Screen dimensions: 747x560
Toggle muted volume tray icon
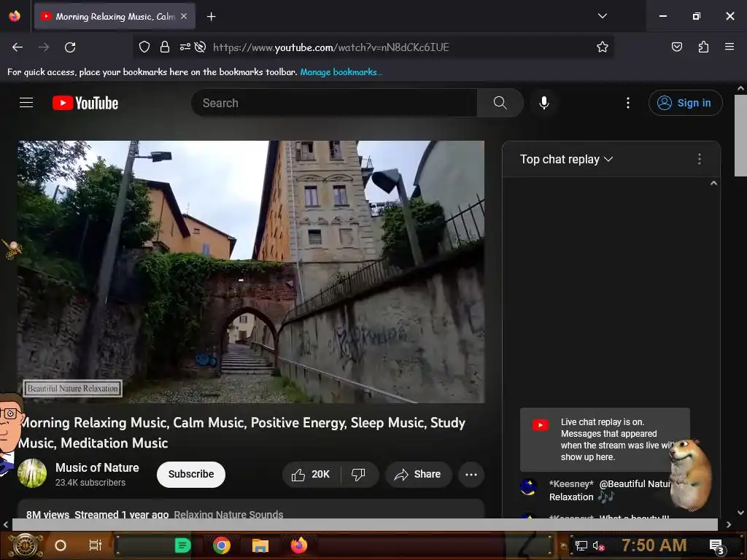pos(599,545)
